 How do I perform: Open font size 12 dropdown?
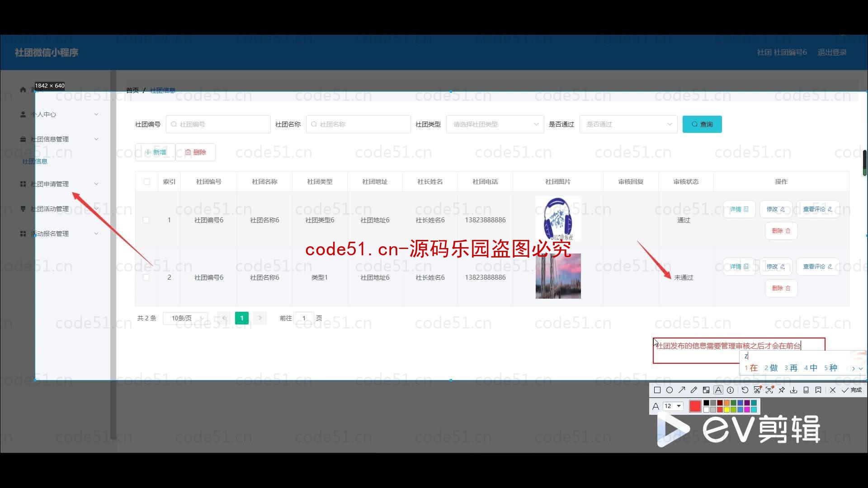tap(673, 406)
